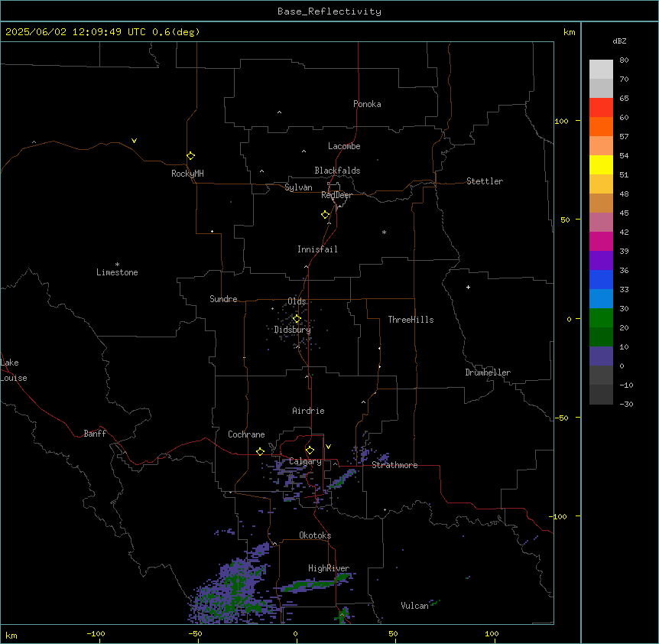Viewport: 659px width, 644px height.
Task: Click the yellow V marker west of RockyMH
Action: (x=134, y=141)
